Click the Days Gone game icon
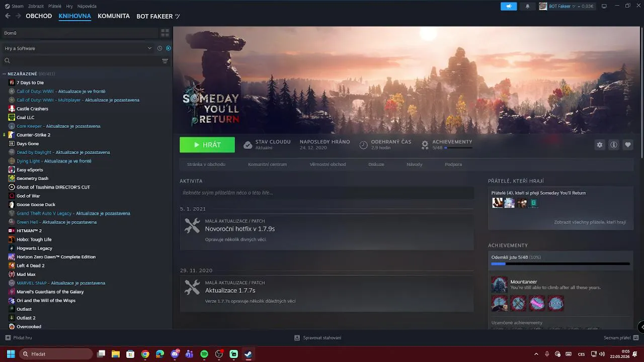Screen dimensions: 644x362 pyautogui.click(x=12, y=143)
